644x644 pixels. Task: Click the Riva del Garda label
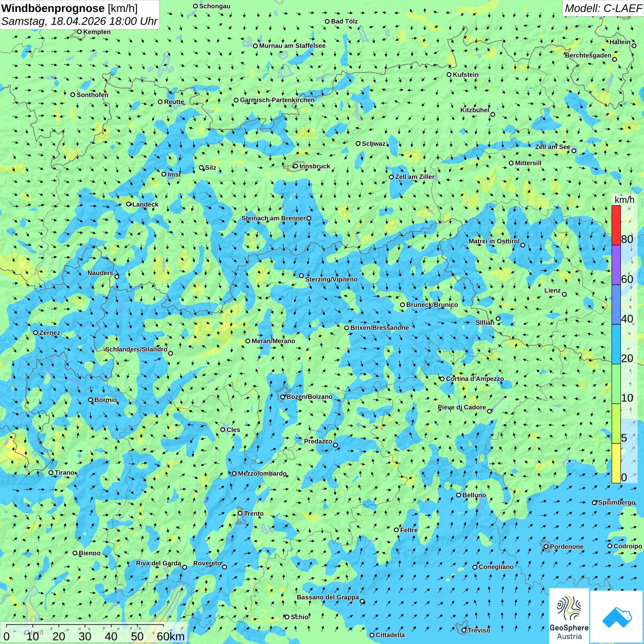159,563
